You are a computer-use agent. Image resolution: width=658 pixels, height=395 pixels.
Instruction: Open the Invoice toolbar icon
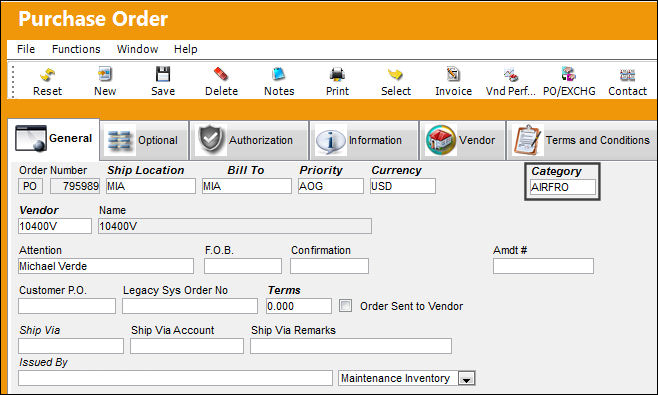click(x=453, y=74)
